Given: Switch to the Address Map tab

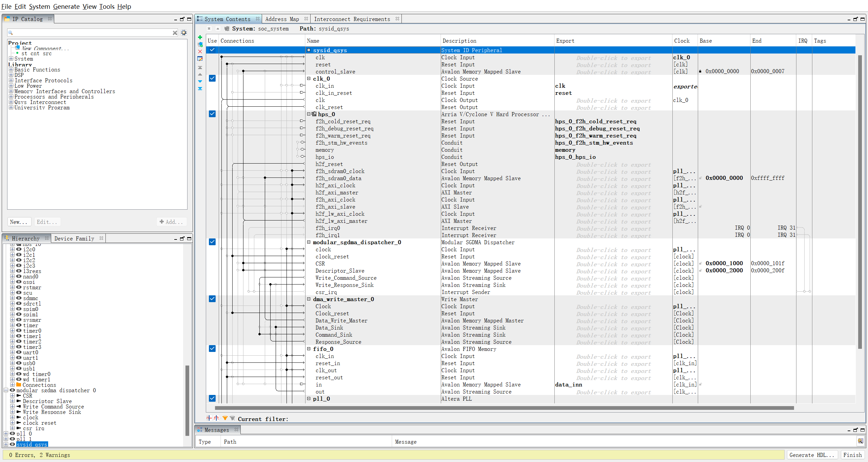Looking at the screenshot, I should [282, 19].
